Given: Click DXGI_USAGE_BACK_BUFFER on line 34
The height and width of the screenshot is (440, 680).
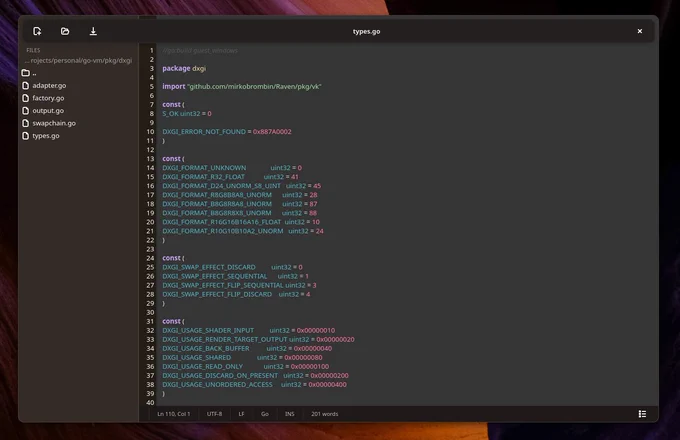Looking at the screenshot, I should coord(206,349).
